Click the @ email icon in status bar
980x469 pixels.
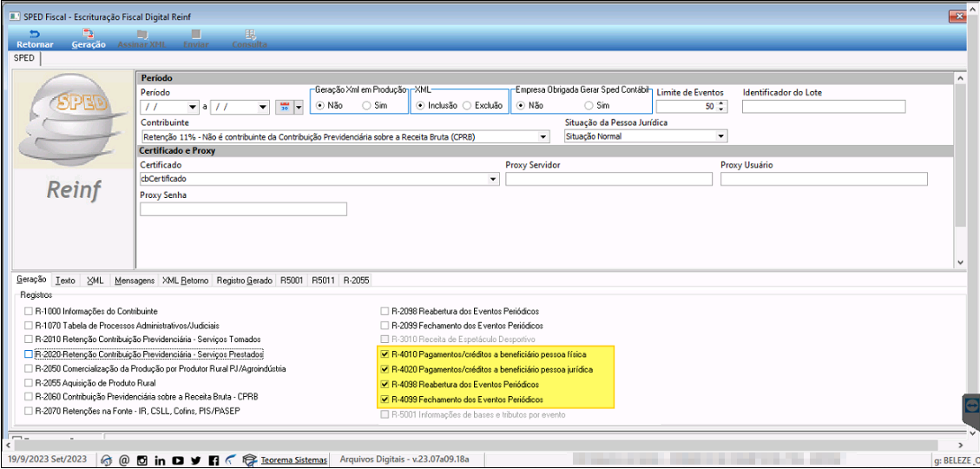124,461
